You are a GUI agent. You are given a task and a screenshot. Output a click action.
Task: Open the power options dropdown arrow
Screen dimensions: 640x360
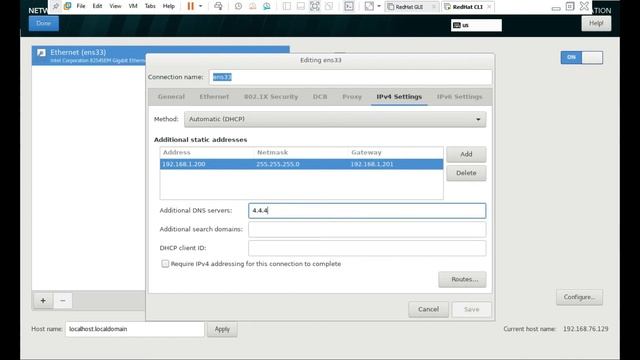pyautogui.click(x=200, y=6)
